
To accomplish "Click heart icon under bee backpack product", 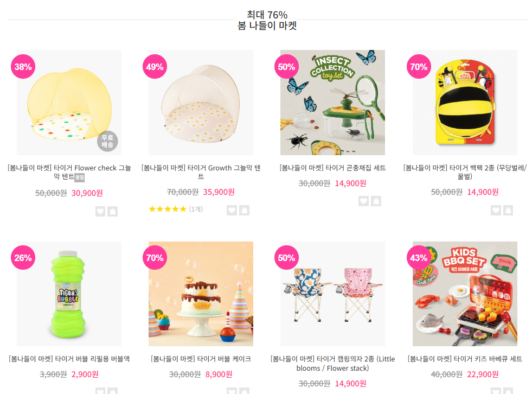I will pyautogui.click(x=496, y=210).
